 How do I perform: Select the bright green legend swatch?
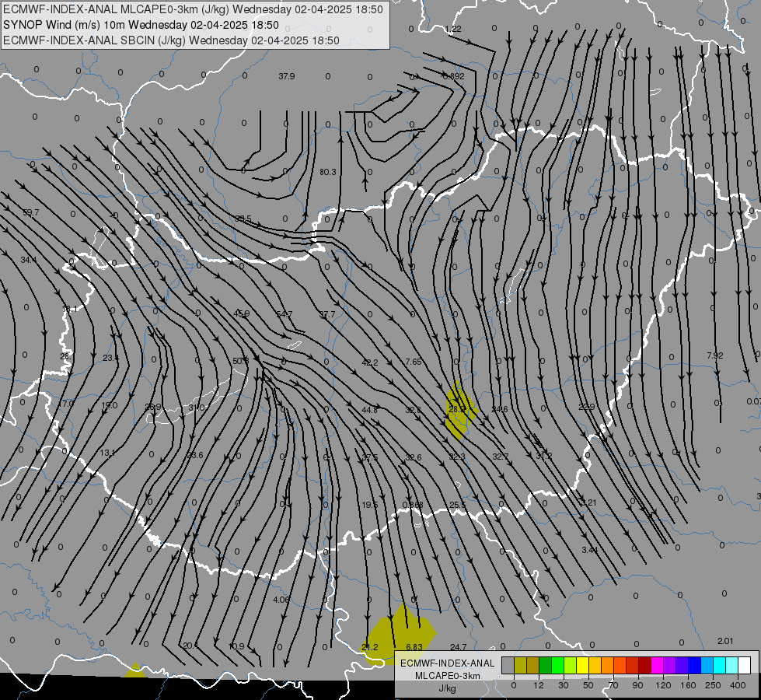coord(558,665)
